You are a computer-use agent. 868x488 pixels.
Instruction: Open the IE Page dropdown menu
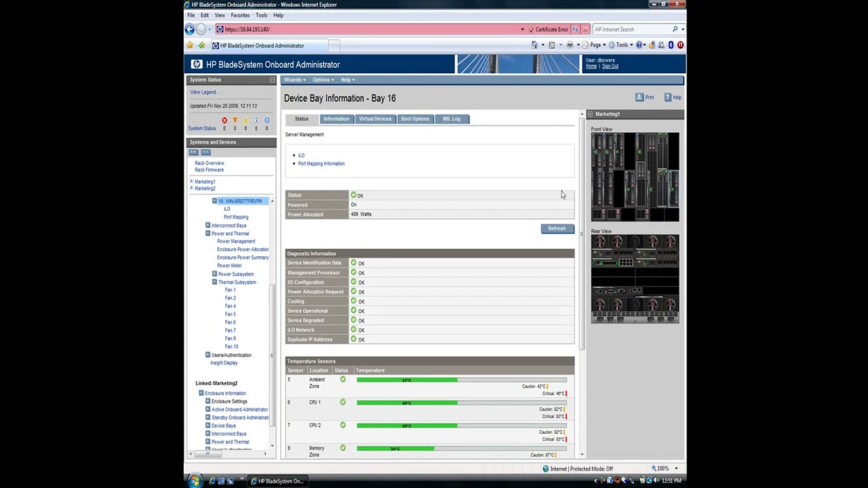597,45
